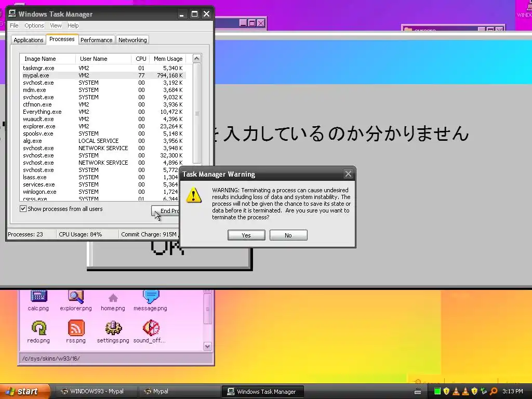The image size is (532, 399).
Task: Select message.png file icon
Action: coord(150,301)
